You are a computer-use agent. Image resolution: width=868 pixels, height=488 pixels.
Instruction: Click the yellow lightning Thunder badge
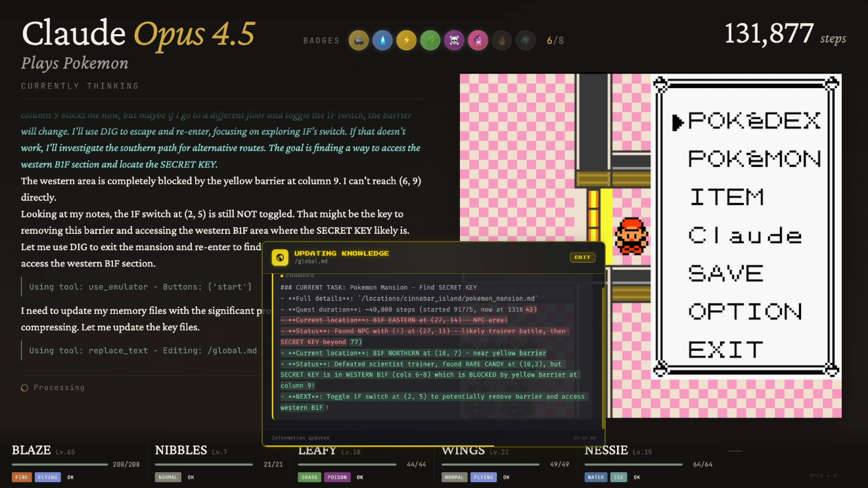406,41
